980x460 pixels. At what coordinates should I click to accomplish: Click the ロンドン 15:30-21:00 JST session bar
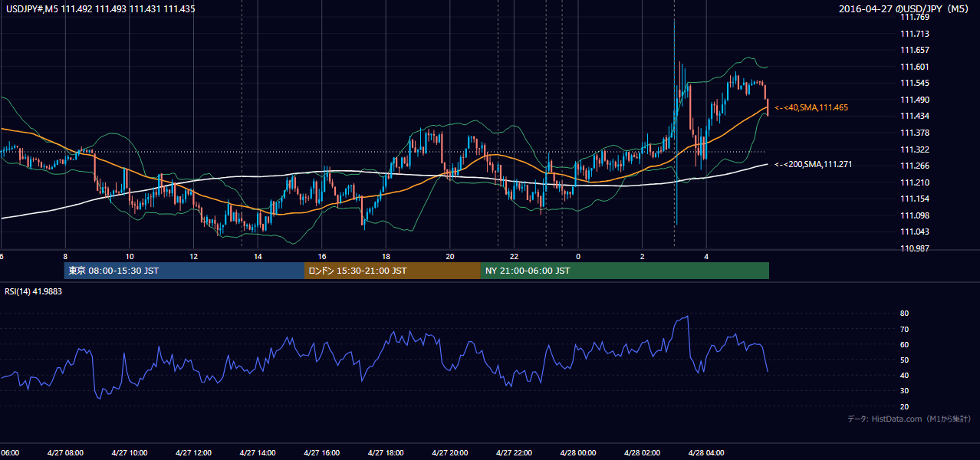click(x=393, y=271)
